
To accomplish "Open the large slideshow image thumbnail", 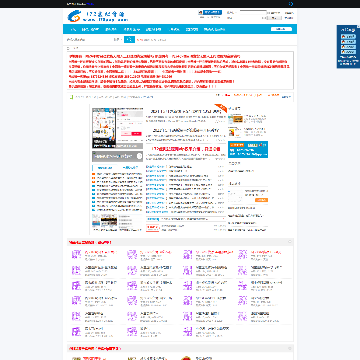I will (104, 128).
